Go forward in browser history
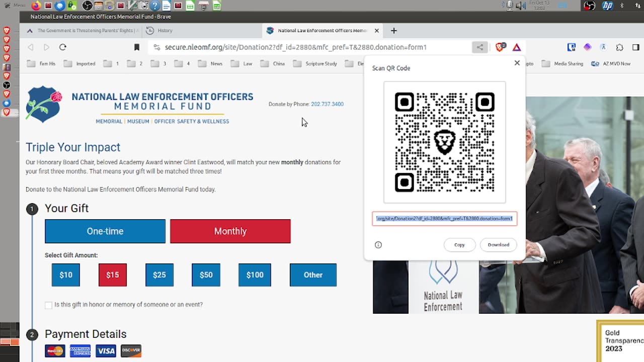This screenshot has height=362, width=644. coord(46,47)
